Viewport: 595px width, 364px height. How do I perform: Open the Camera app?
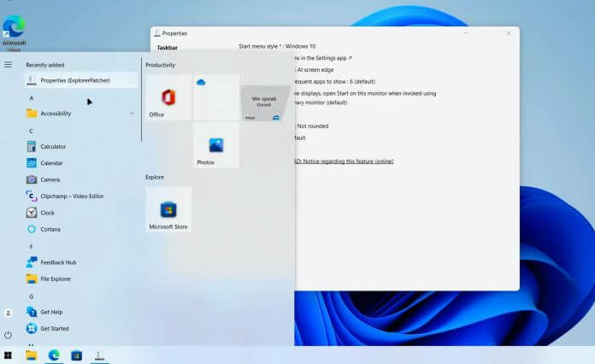[x=81, y=179]
